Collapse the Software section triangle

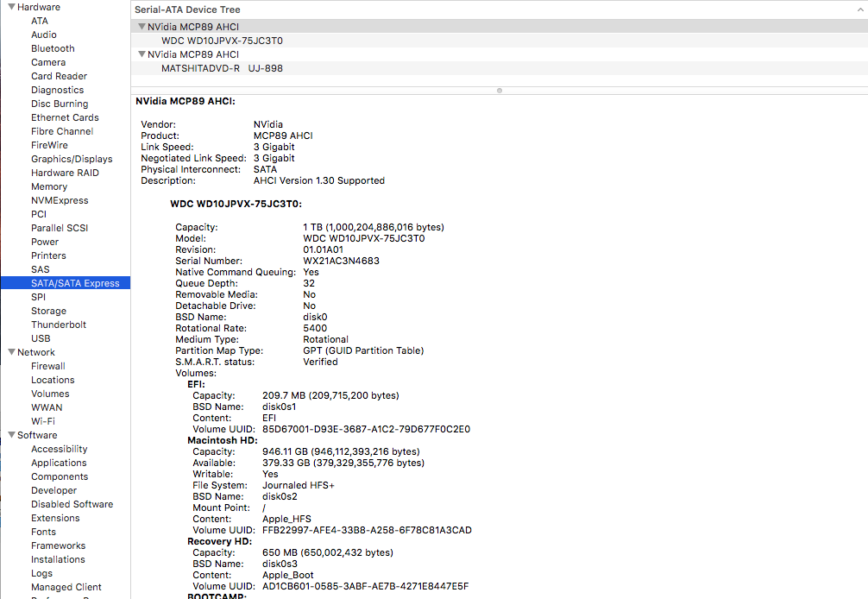pyautogui.click(x=11, y=435)
